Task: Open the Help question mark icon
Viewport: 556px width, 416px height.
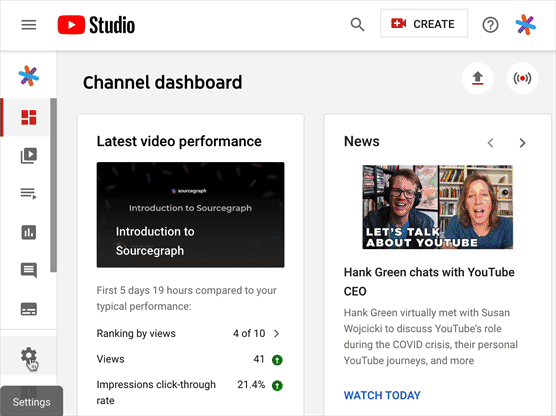Action: (490, 25)
